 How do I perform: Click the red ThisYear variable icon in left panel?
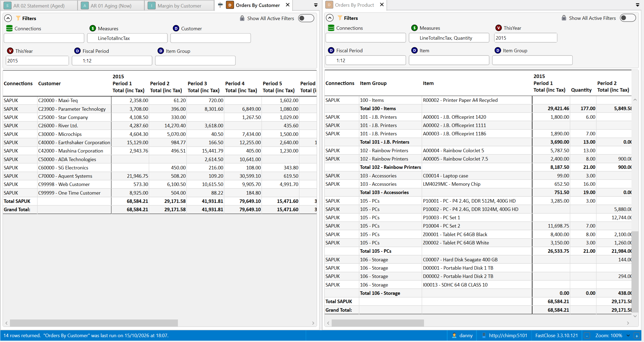point(10,51)
